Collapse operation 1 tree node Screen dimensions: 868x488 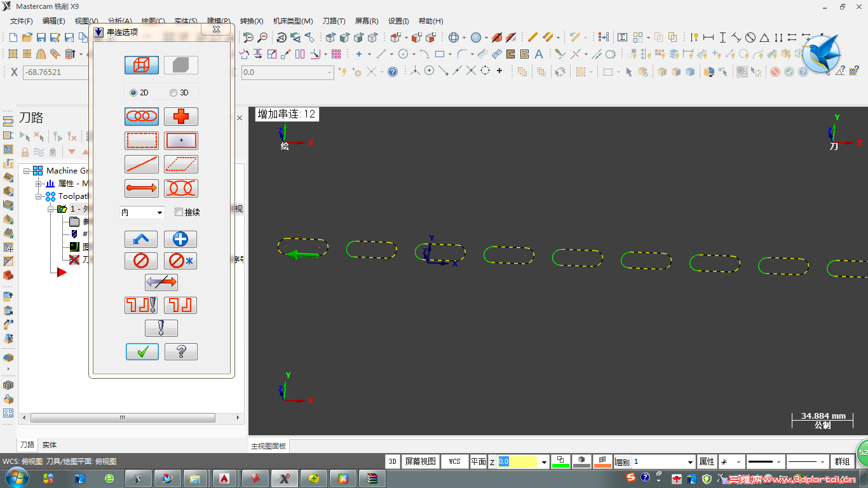tap(50, 209)
